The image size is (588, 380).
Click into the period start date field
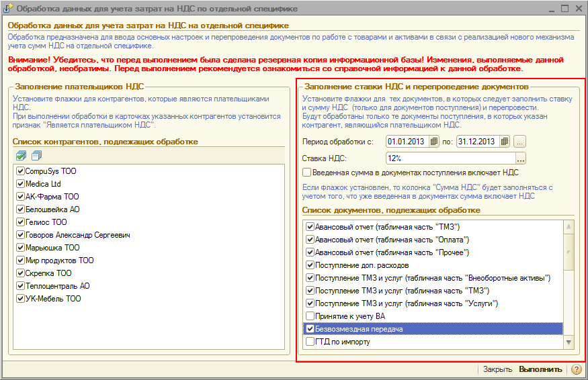(x=407, y=142)
